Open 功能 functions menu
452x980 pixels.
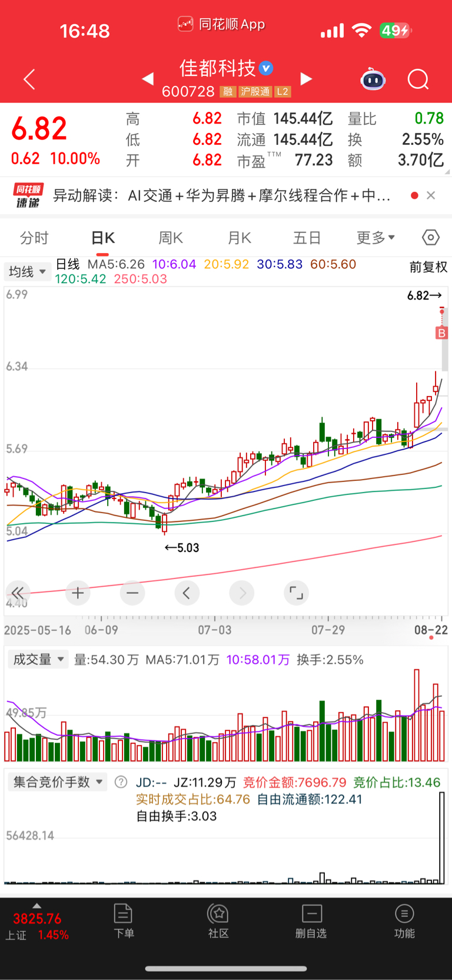point(404,921)
